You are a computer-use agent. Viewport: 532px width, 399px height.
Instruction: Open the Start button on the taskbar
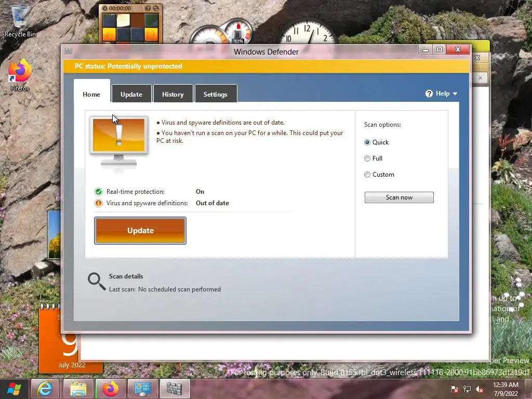click(14, 389)
